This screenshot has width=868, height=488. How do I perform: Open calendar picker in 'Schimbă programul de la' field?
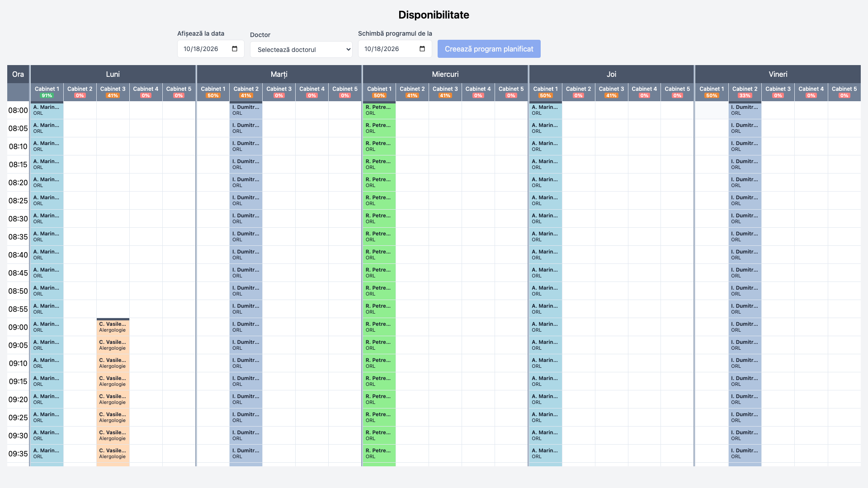[422, 49]
